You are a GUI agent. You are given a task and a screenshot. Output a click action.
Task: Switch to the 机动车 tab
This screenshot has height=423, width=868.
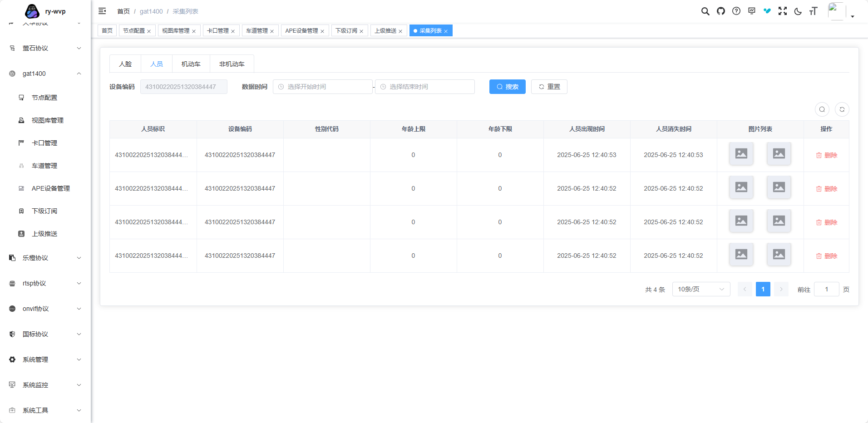tap(191, 64)
